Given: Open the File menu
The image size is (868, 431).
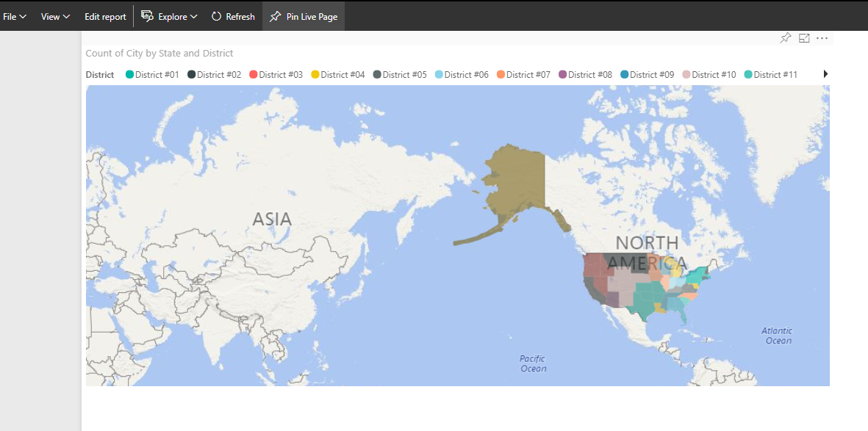Looking at the screenshot, I should click(x=15, y=17).
